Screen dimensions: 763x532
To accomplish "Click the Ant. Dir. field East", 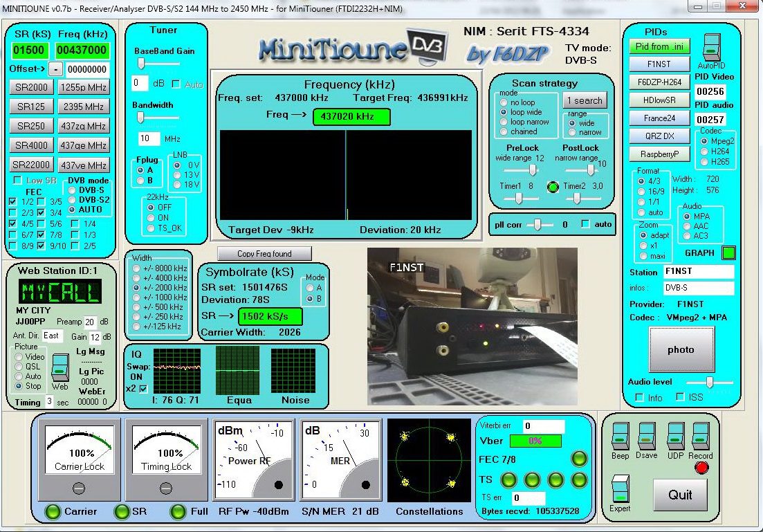I will [x=53, y=336].
